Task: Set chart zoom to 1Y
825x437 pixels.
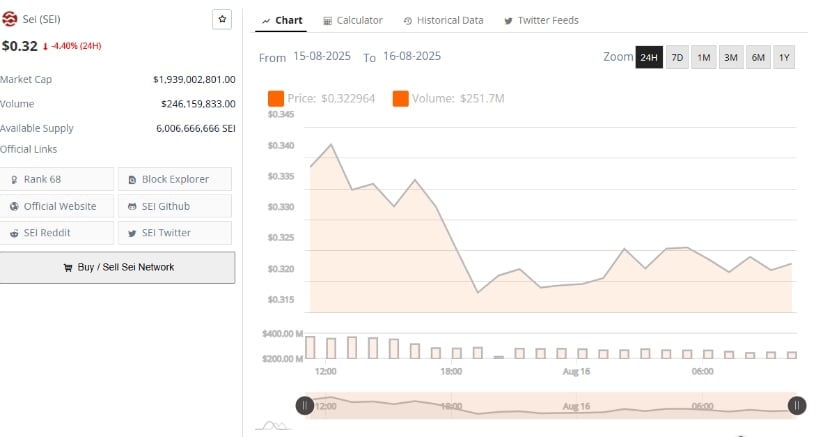Action: tap(784, 57)
